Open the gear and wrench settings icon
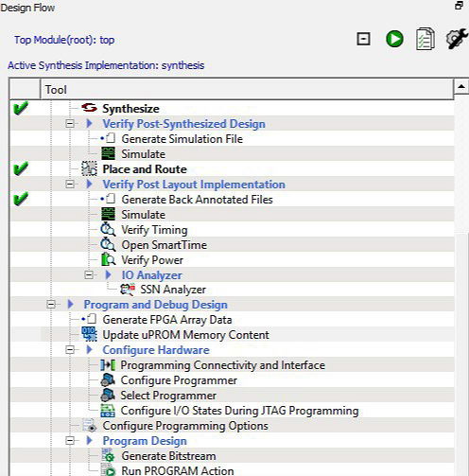 457,39
